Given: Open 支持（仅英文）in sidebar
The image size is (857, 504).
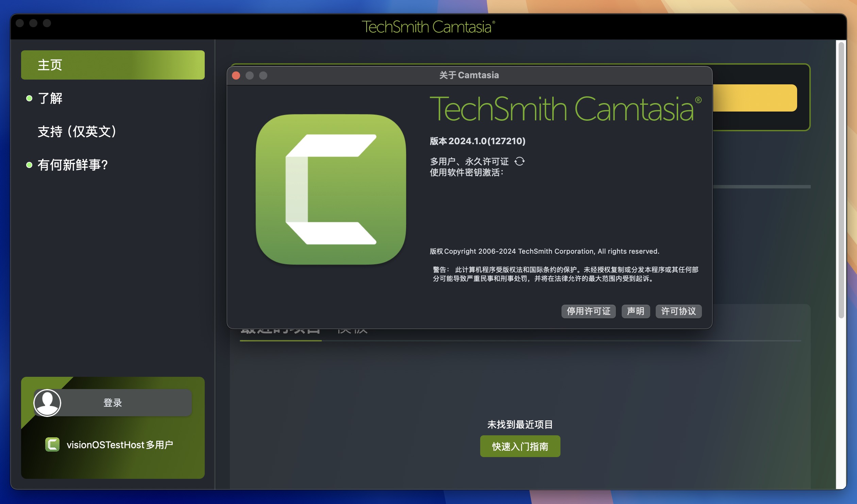Looking at the screenshot, I should tap(77, 132).
